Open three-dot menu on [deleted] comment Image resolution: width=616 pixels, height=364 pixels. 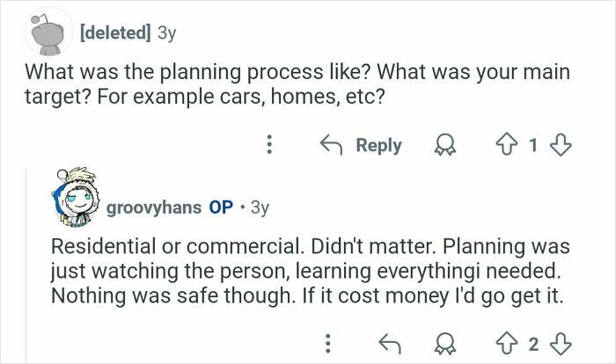(x=269, y=145)
